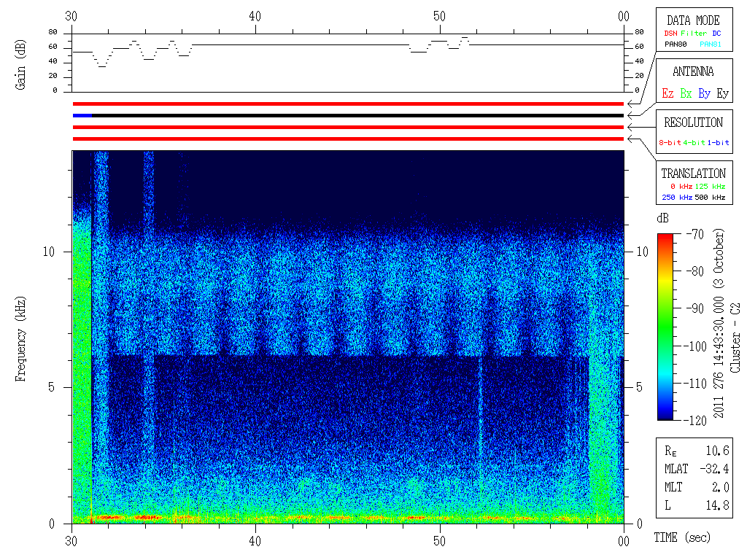This screenshot has height=560, width=747.
Task: Click the PAN80 data mode label
Action: pyautogui.click(x=676, y=44)
